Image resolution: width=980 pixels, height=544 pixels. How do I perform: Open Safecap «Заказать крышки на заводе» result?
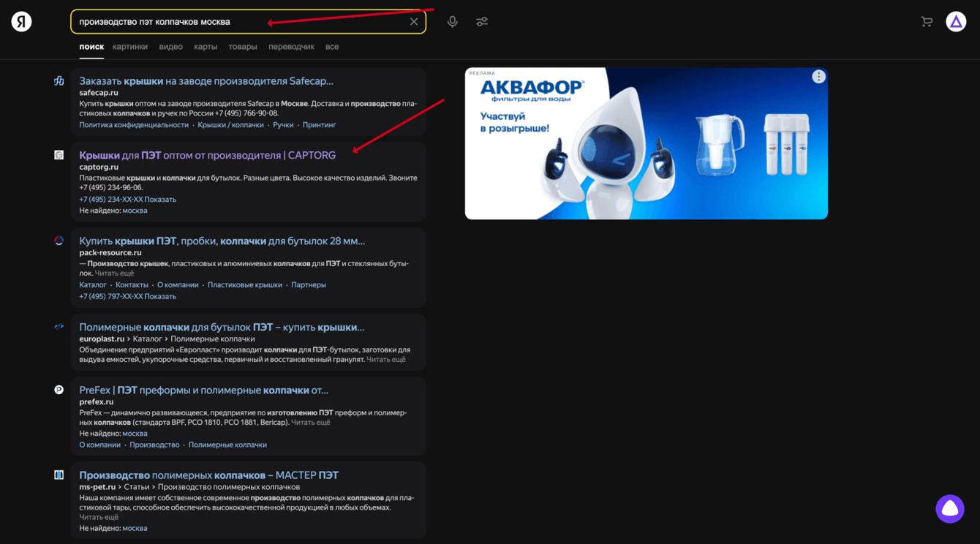coord(206,81)
